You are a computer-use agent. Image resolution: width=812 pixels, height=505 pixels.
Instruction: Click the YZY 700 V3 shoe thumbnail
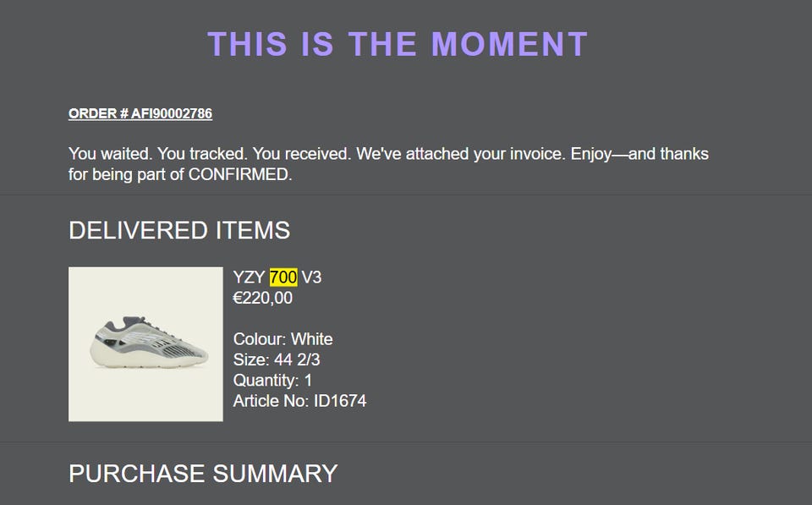click(145, 344)
